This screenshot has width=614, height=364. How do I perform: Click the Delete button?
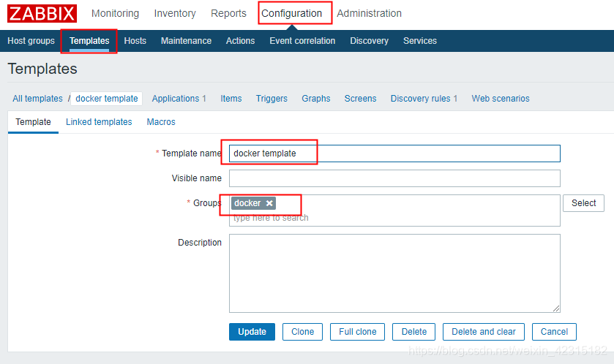pos(414,332)
